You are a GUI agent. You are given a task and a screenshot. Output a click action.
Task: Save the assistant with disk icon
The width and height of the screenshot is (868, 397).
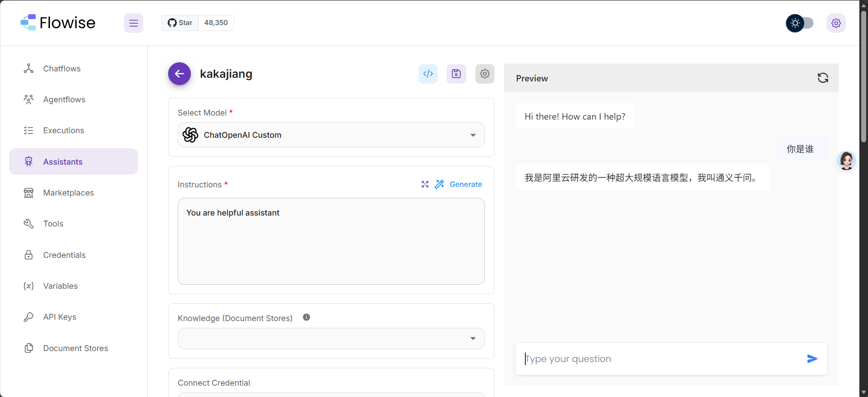456,74
